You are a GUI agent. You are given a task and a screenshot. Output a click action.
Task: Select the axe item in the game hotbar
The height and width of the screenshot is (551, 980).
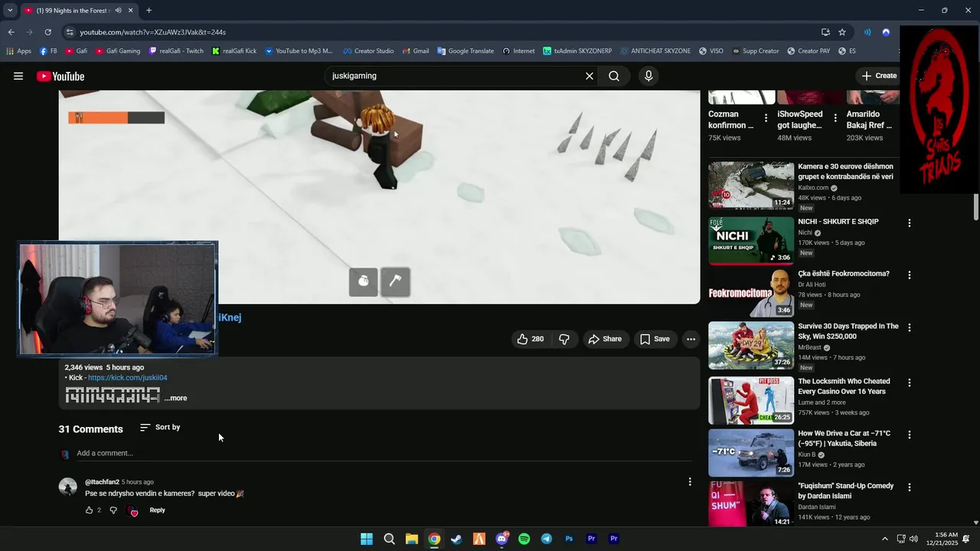[x=395, y=282]
